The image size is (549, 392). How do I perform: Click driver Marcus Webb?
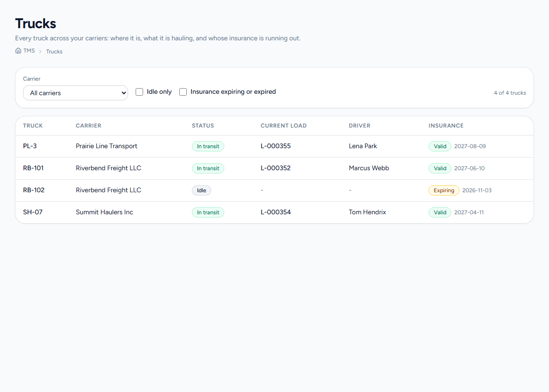369,168
